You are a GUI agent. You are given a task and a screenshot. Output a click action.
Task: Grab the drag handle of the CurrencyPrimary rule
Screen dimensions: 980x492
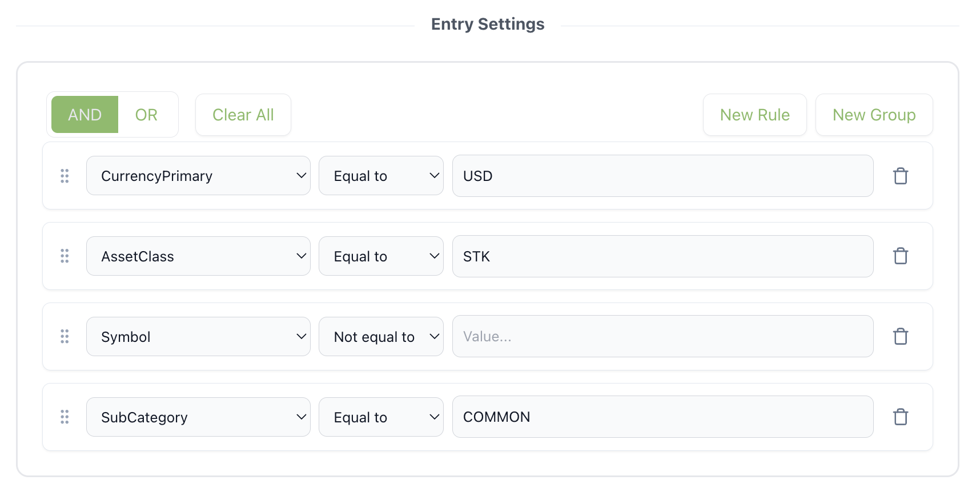[65, 176]
